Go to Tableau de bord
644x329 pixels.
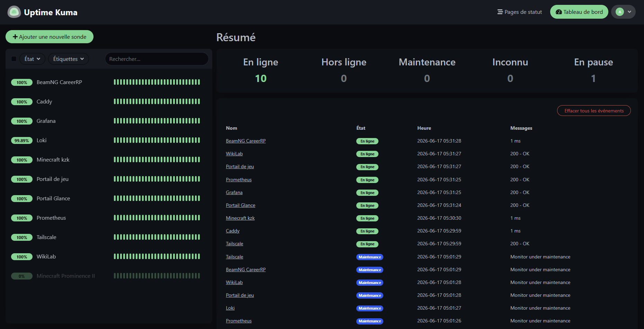pos(579,12)
